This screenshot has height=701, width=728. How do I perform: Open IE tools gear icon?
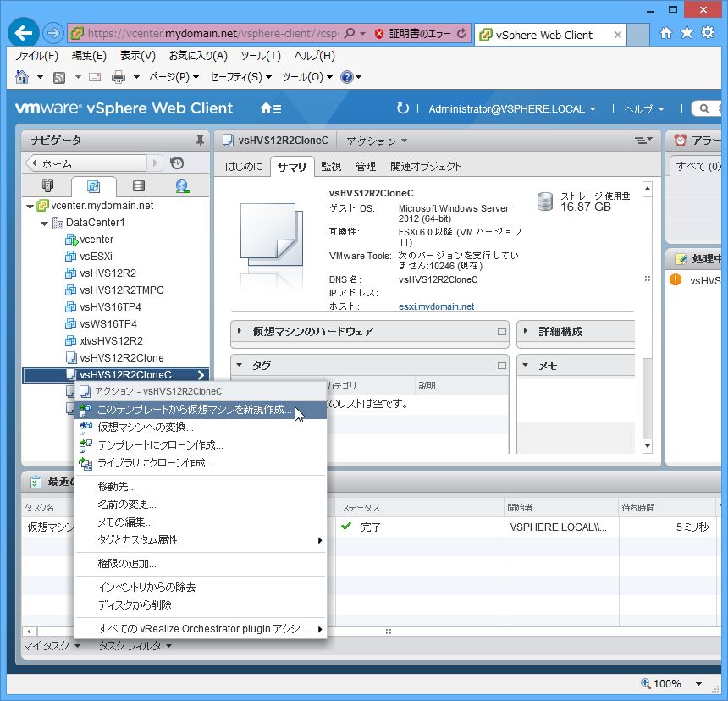click(x=708, y=32)
